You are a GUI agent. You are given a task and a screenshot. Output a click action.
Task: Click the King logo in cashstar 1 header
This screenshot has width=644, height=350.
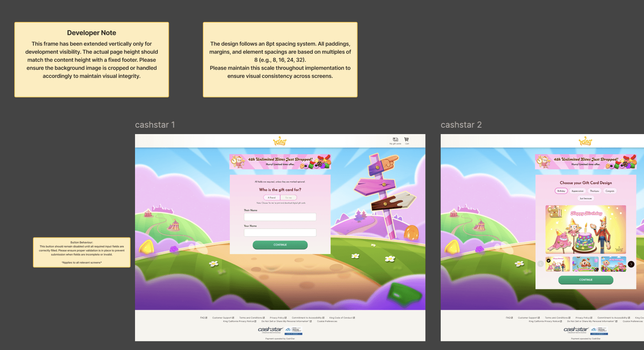click(280, 141)
